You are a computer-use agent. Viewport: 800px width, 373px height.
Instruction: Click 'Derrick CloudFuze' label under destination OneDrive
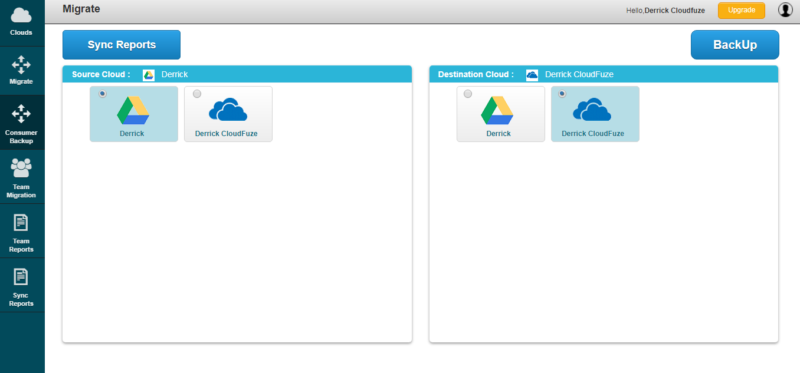tap(593, 134)
